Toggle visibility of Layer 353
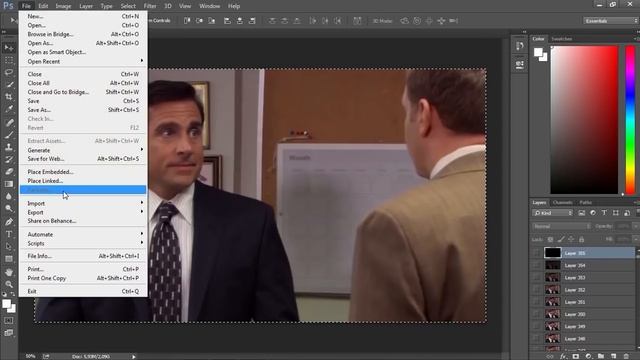640x360 pixels. pyautogui.click(x=536, y=278)
